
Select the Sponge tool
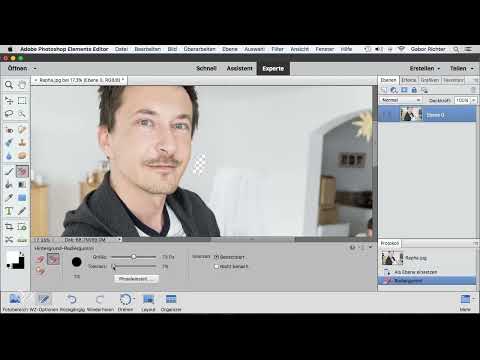22,156
